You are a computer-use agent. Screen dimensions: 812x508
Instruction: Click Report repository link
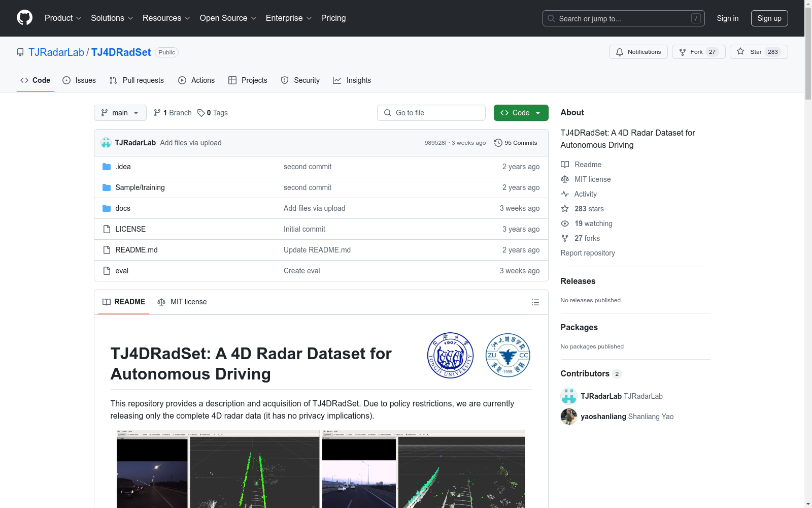pyautogui.click(x=588, y=253)
